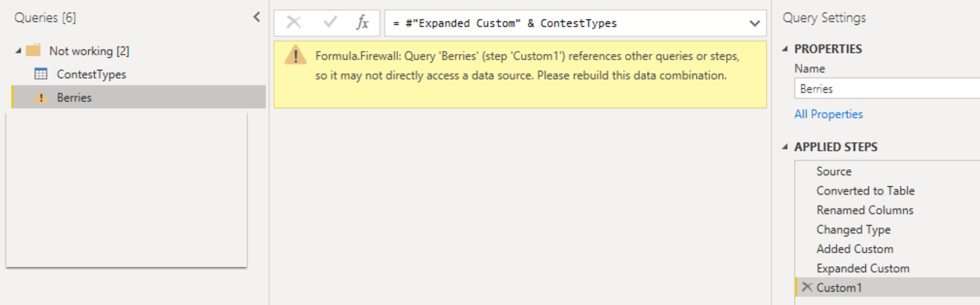This screenshot has width=980, height=305.
Task: Click into the formula bar text
Action: [563, 23]
